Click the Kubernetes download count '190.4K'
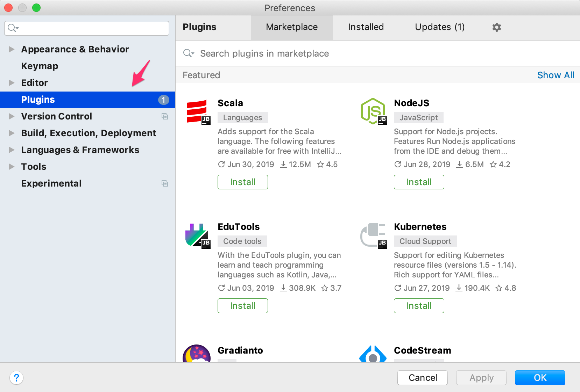580x392 pixels. click(x=477, y=288)
